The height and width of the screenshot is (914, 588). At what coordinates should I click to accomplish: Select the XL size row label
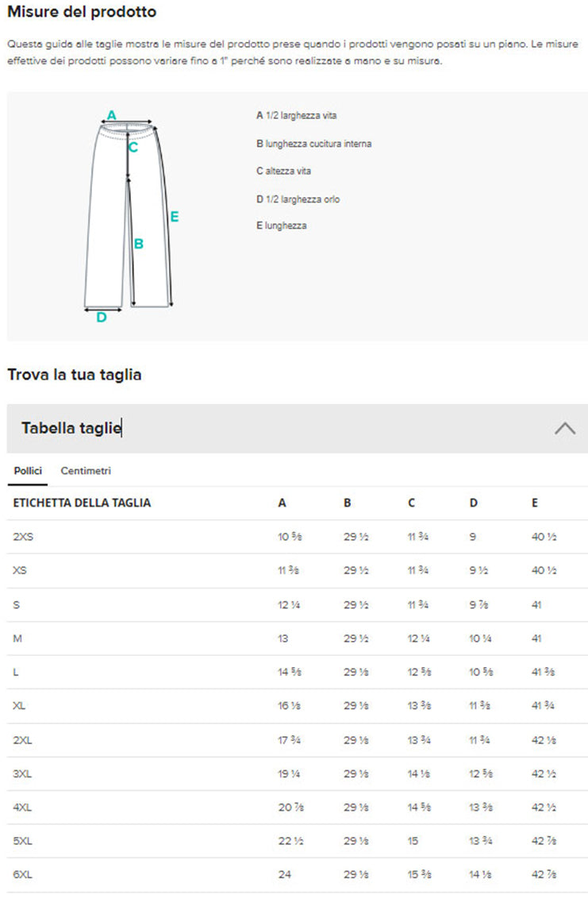tap(20, 706)
